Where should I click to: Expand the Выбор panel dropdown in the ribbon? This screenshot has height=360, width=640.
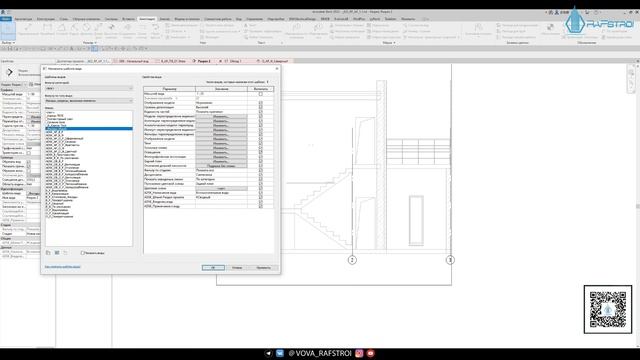pyautogui.click(x=9, y=42)
